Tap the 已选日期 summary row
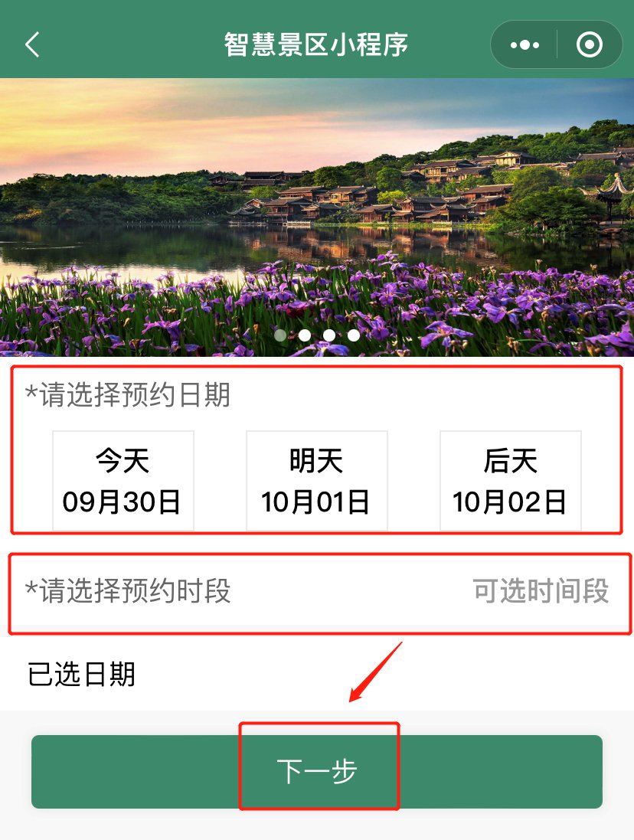 (317, 674)
